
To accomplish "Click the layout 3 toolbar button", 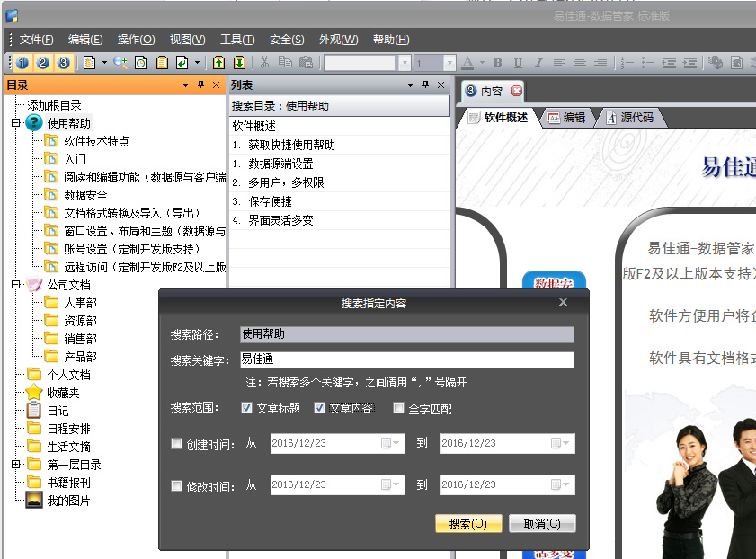I will point(62,63).
